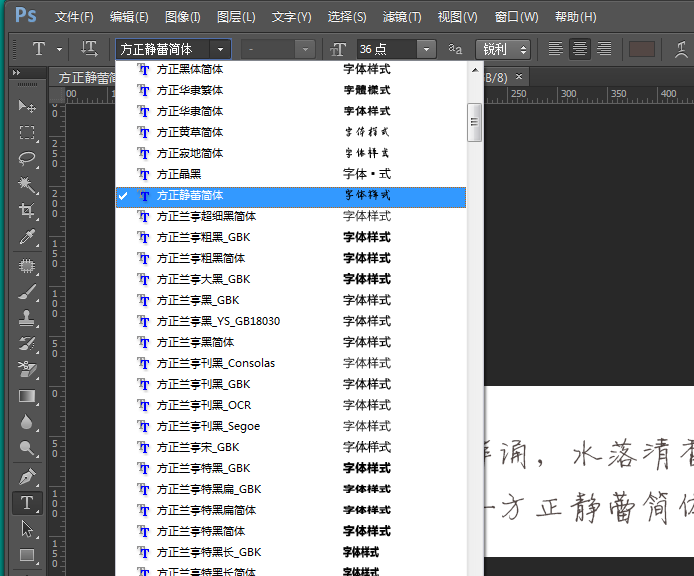Open the font size dropdown arrow
The width and height of the screenshot is (694, 576).
click(426, 49)
